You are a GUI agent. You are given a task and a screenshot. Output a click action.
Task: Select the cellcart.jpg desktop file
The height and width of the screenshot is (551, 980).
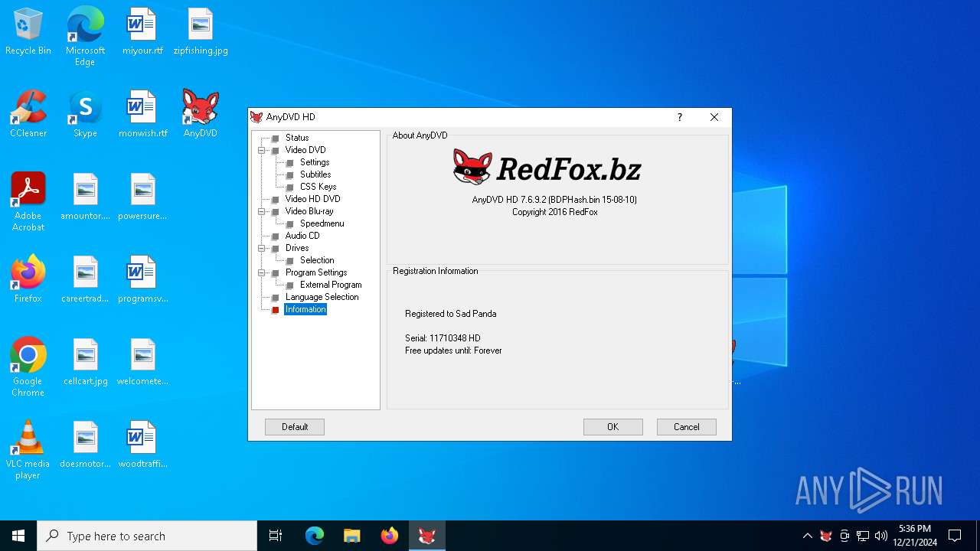[x=85, y=363]
